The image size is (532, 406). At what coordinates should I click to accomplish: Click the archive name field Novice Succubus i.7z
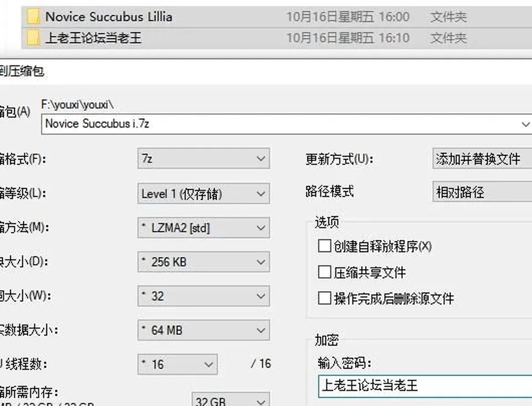287,124
